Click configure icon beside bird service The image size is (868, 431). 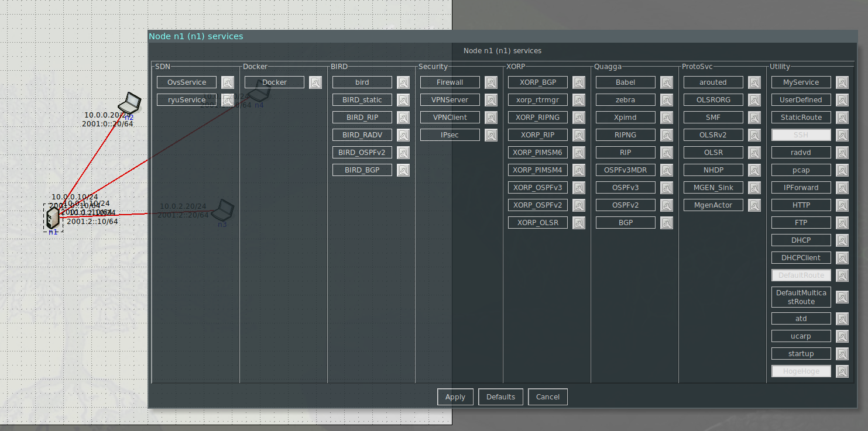point(403,82)
